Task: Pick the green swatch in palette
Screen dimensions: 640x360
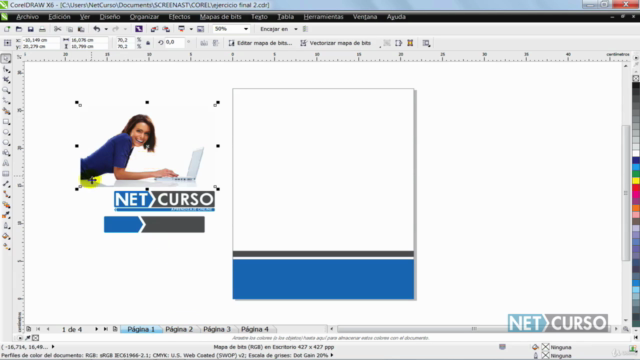Action: pos(636,174)
